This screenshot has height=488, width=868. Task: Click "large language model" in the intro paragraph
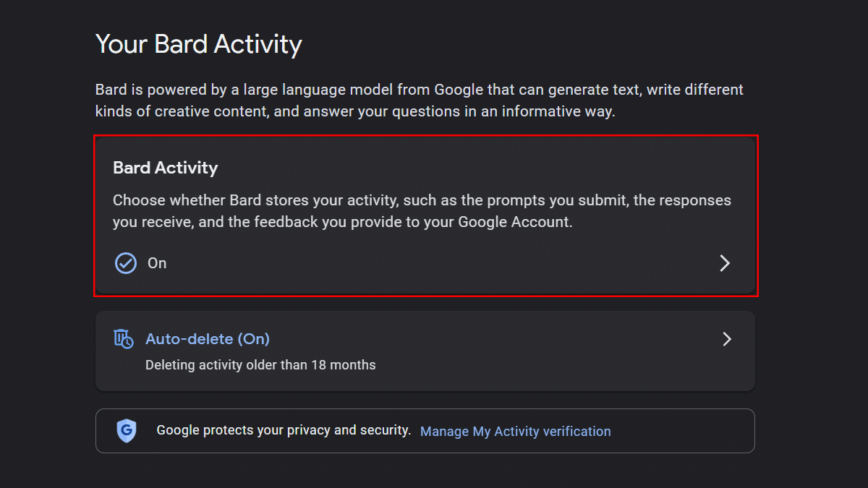click(323, 90)
